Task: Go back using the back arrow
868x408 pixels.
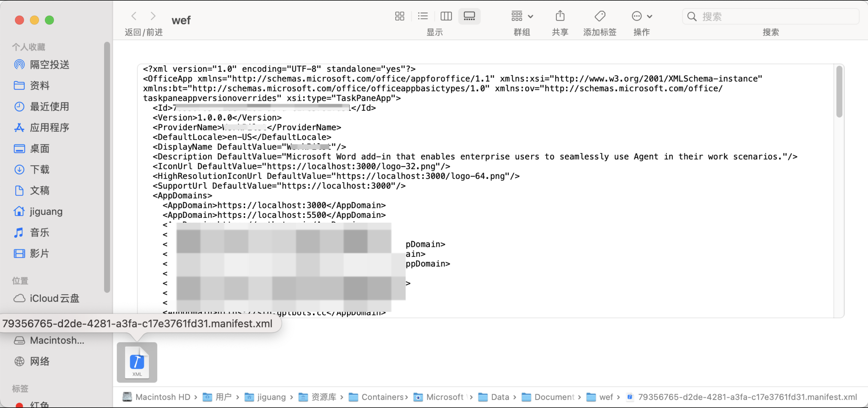Action: tap(134, 16)
